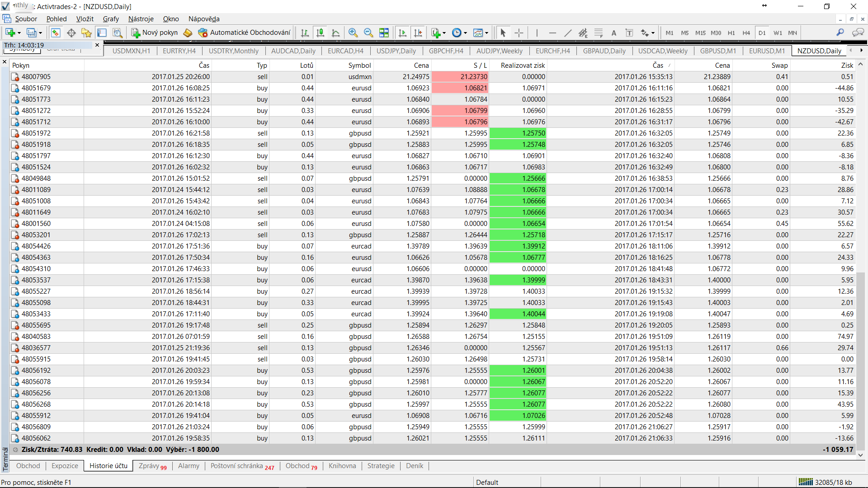Toggle chart auto scroll icon
Image resolution: width=868 pixels, height=488 pixels.
click(x=402, y=33)
